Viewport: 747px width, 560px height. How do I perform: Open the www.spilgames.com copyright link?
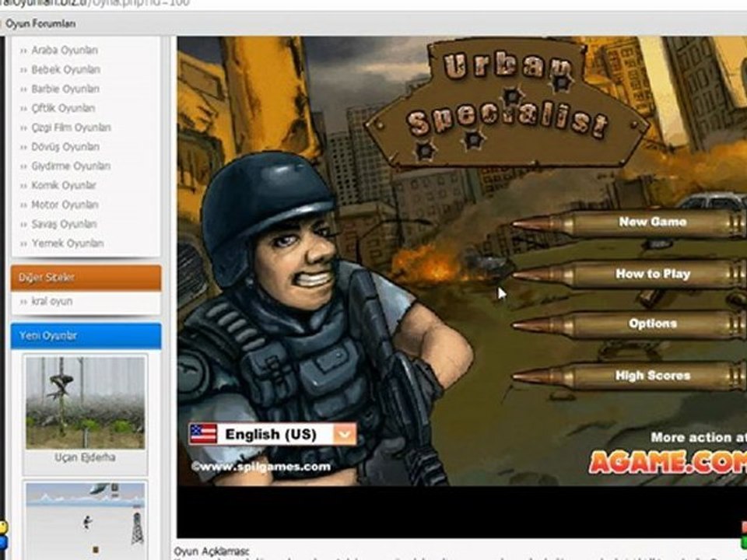[x=261, y=467]
